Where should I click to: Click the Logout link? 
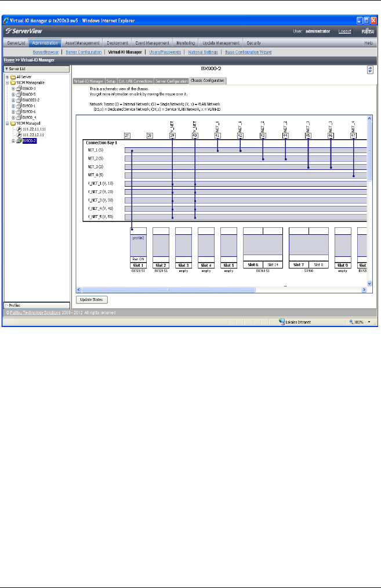(344, 31)
